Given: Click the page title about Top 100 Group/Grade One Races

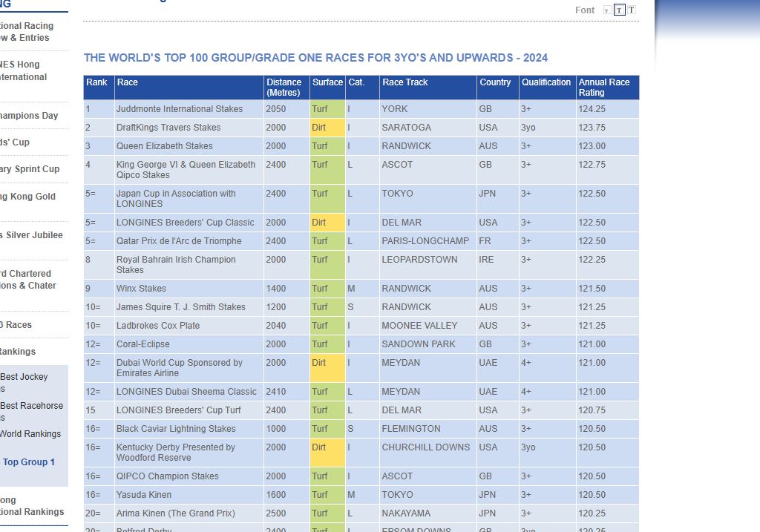Looking at the screenshot, I should pos(315,58).
